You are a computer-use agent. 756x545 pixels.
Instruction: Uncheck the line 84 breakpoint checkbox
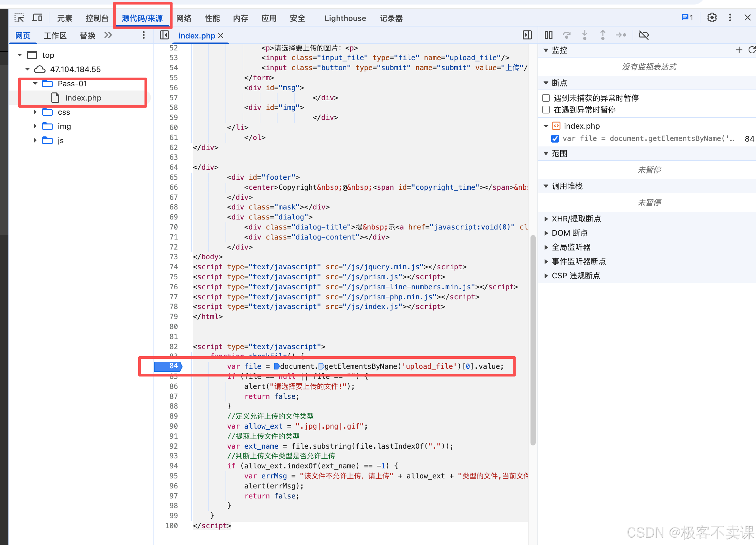pos(555,138)
